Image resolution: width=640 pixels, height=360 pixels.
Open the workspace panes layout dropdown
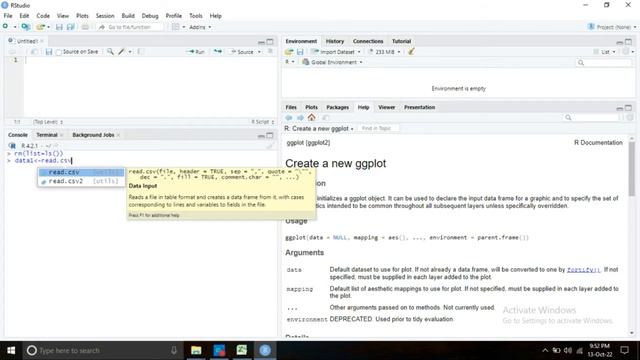(178, 27)
